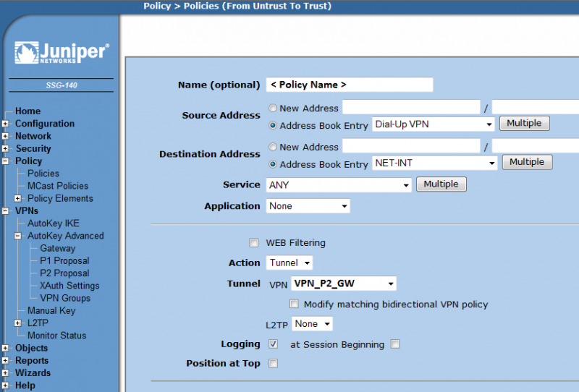Check Modify matching bidirectional VPN policy

294,304
